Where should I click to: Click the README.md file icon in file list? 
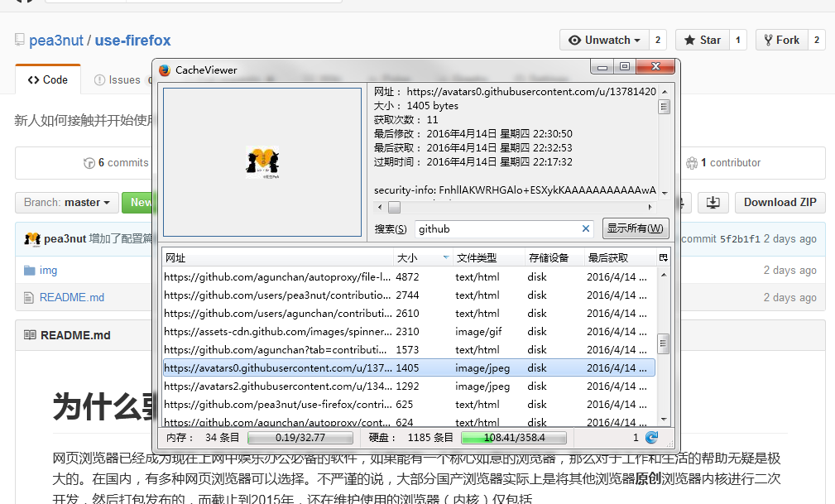click(29, 298)
